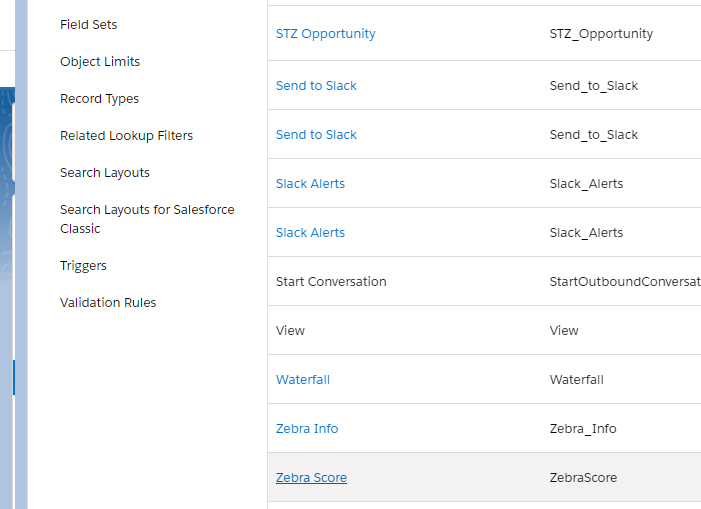Screen dimensions: 701x509
Task: Navigate to Triggers in the sidebar
Action: click(x=83, y=266)
